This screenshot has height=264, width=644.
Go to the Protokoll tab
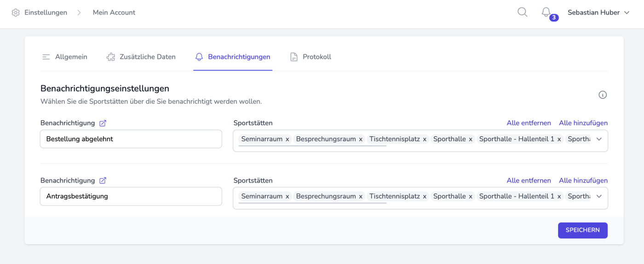310,57
